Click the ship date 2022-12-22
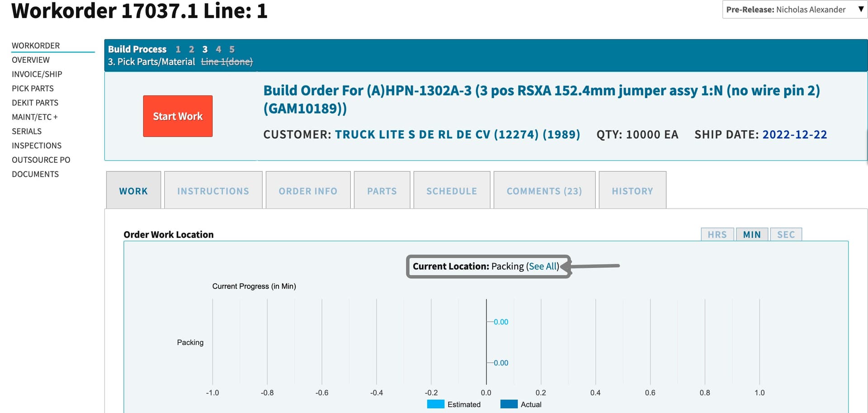 click(x=795, y=134)
